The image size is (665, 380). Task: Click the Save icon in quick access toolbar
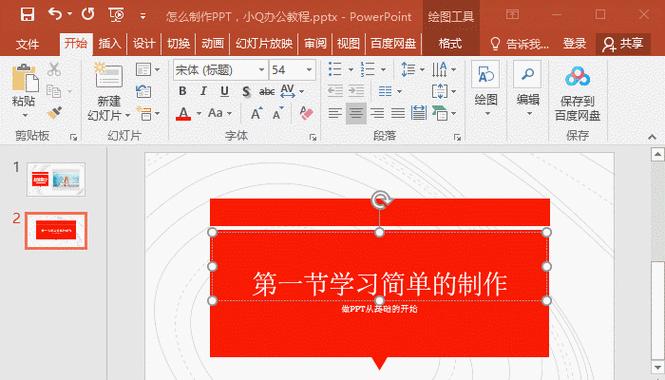coord(27,15)
